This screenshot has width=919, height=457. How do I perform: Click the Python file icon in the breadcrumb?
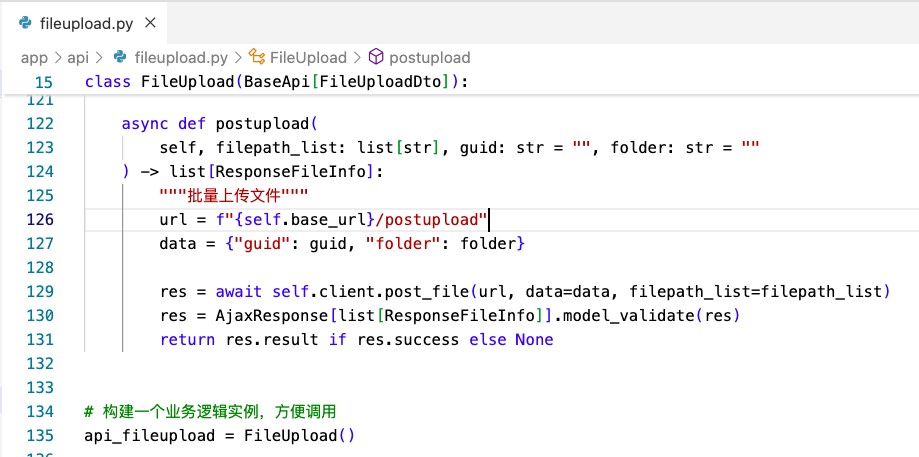[120, 57]
